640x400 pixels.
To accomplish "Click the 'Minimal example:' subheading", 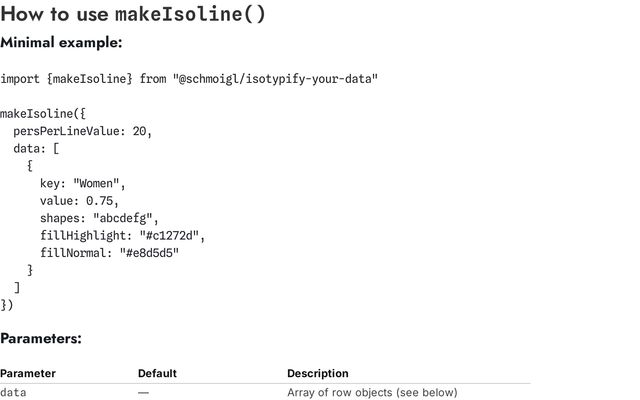I will 62,43.
